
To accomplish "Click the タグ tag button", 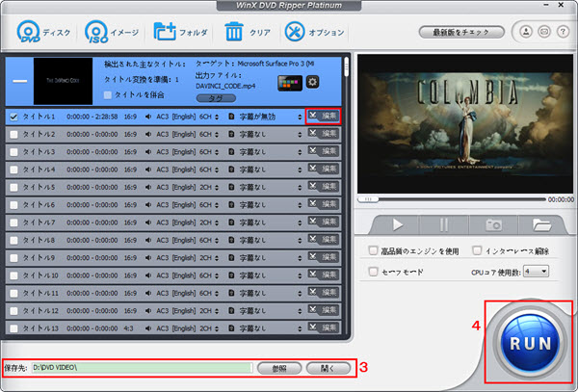I will pyautogui.click(x=216, y=98).
